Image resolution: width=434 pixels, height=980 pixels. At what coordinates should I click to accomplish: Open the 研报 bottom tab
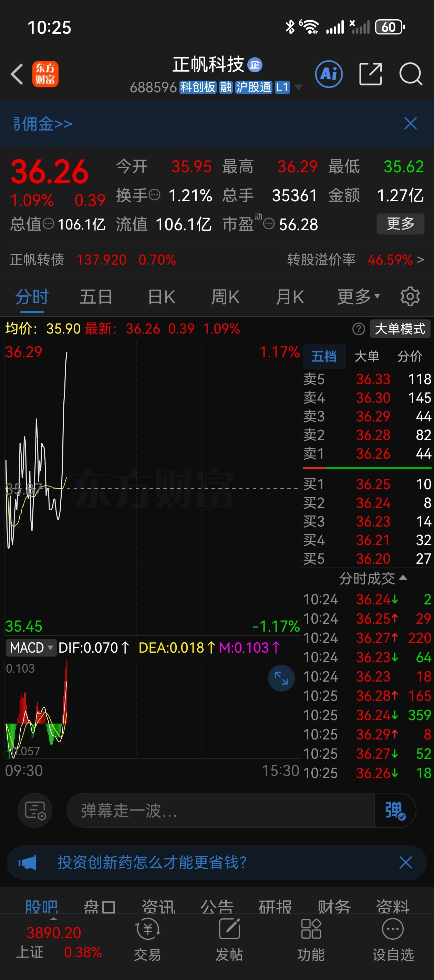coord(276,906)
